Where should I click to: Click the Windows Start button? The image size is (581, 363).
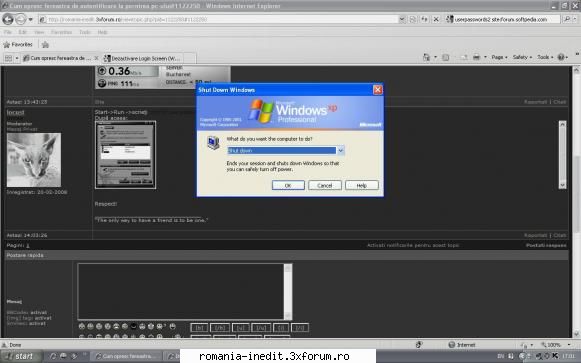(x=21, y=356)
